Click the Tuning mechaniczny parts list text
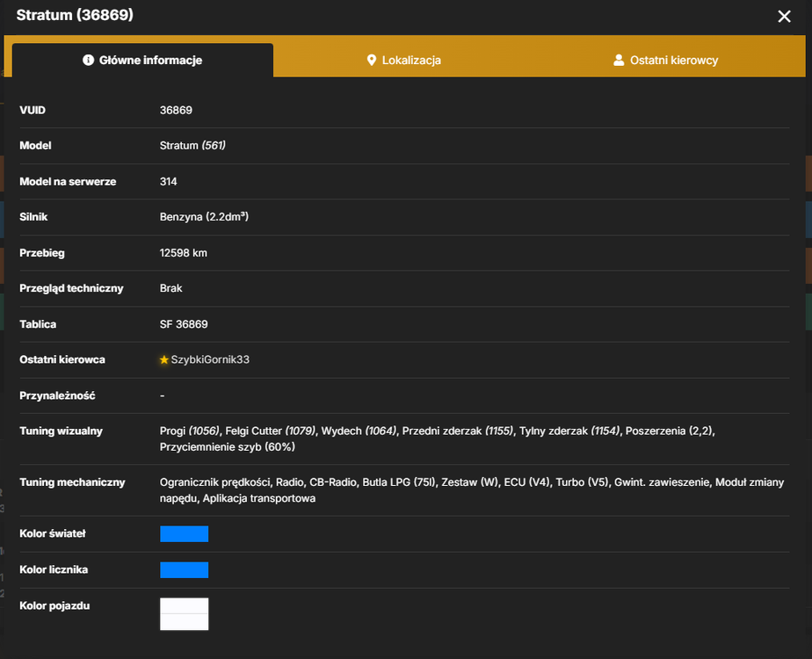 pyautogui.click(x=472, y=490)
